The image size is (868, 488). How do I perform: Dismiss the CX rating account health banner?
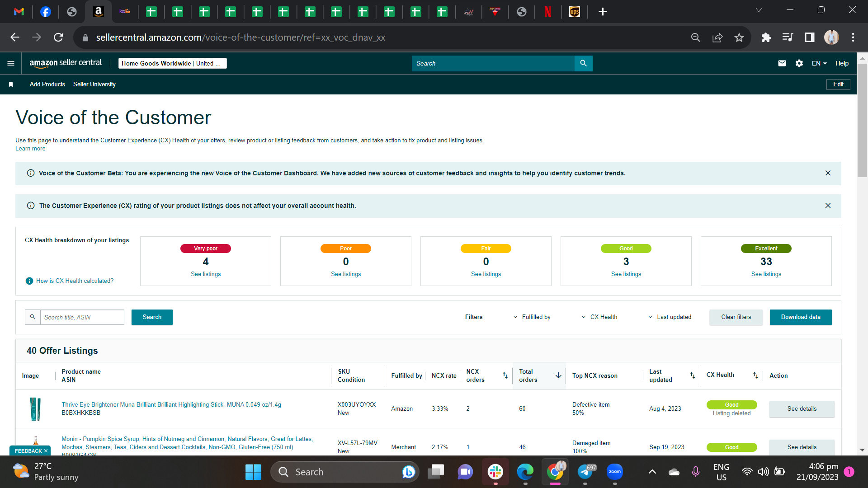pyautogui.click(x=828, y=206)
